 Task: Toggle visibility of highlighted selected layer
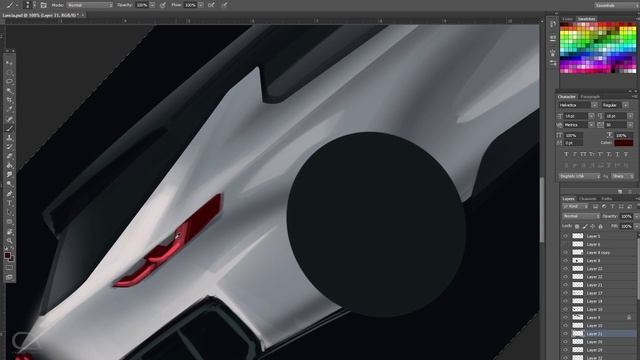pos(566,334)
